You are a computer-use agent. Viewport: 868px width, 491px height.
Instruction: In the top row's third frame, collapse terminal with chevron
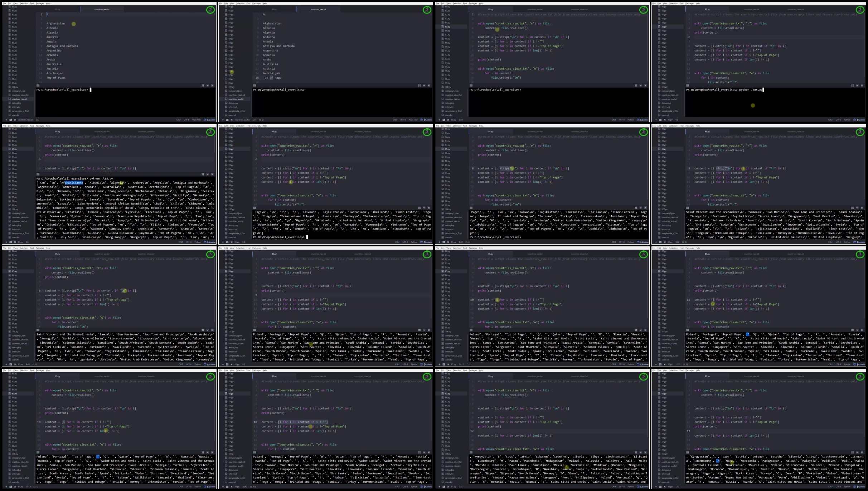coord(641,85)
